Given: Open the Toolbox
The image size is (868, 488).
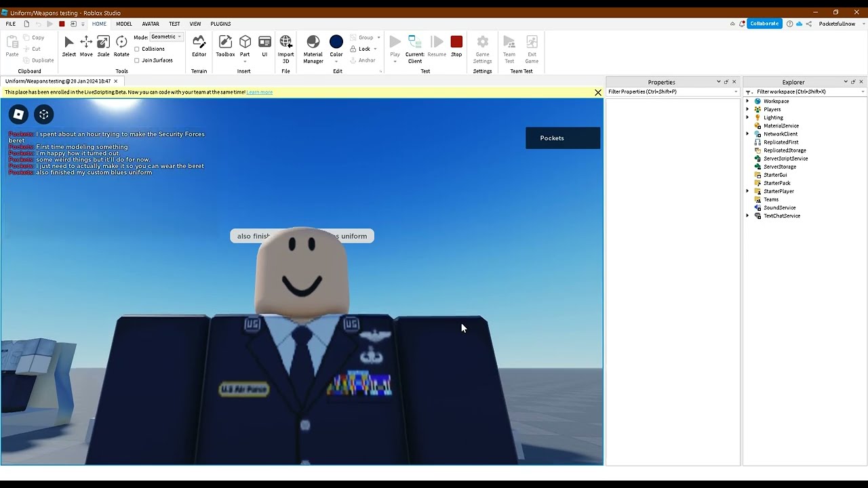Looking at the screenshot, I should pyautogui.click(x=225, y=46).
